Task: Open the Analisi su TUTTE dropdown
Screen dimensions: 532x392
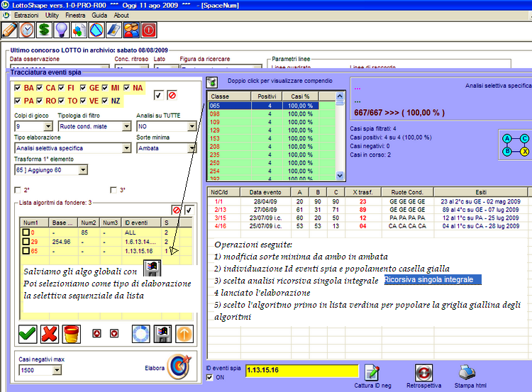Action: (192, 126)
